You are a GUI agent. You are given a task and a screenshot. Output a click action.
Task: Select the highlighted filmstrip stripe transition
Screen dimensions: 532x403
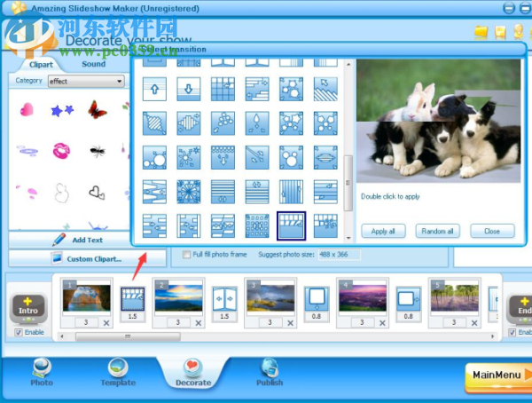click(291, 226)
